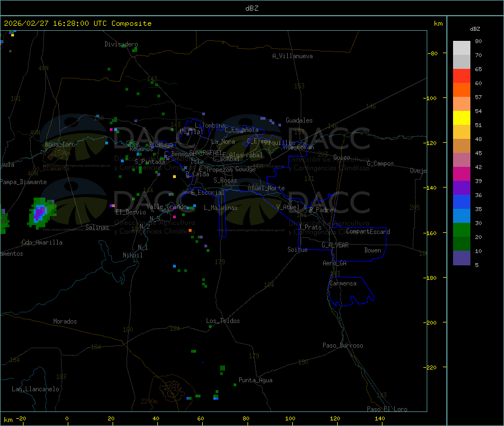Image resolution: width=504 pixels, height=426 pixels.
Task: Click the dBZ heading above the color scale
Action: [475, 29]
